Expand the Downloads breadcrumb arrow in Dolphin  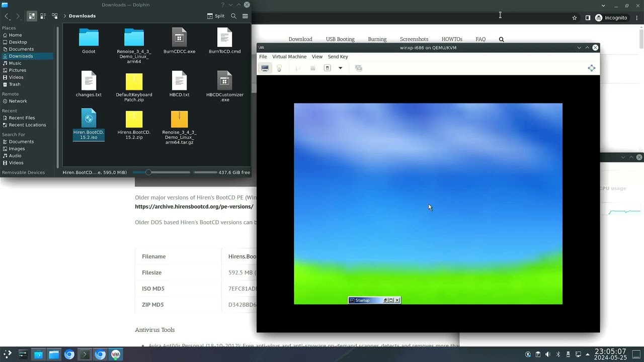[x=65, y=16]
